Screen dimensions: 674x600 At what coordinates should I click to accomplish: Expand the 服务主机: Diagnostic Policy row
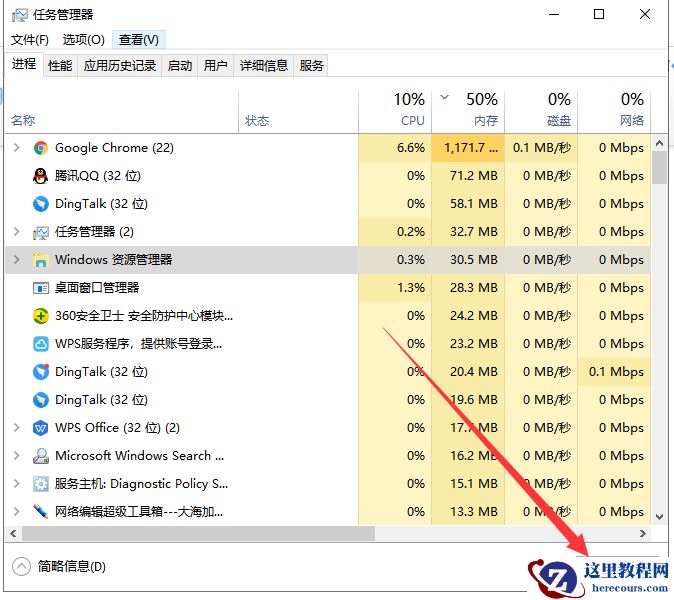pyautogui.click(x=16, y=484)
